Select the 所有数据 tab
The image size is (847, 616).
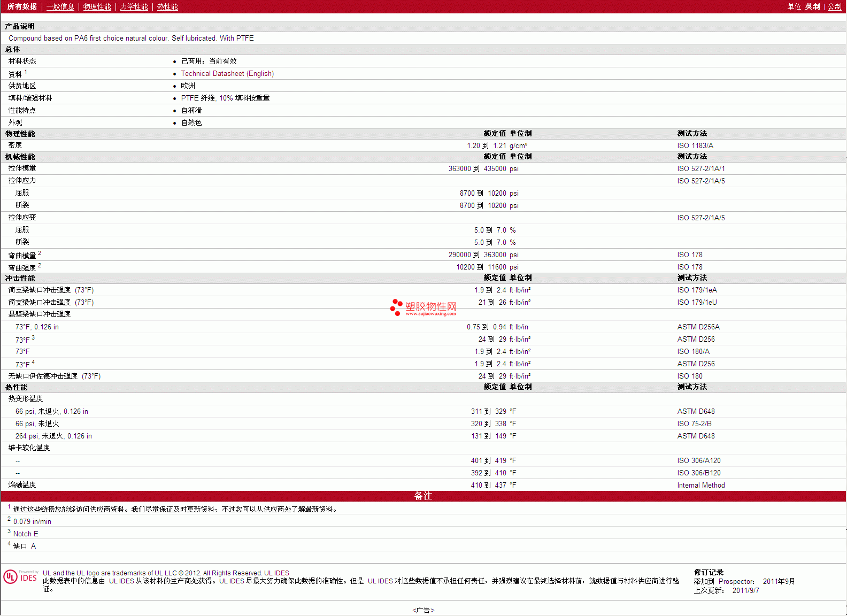(22, 7)
